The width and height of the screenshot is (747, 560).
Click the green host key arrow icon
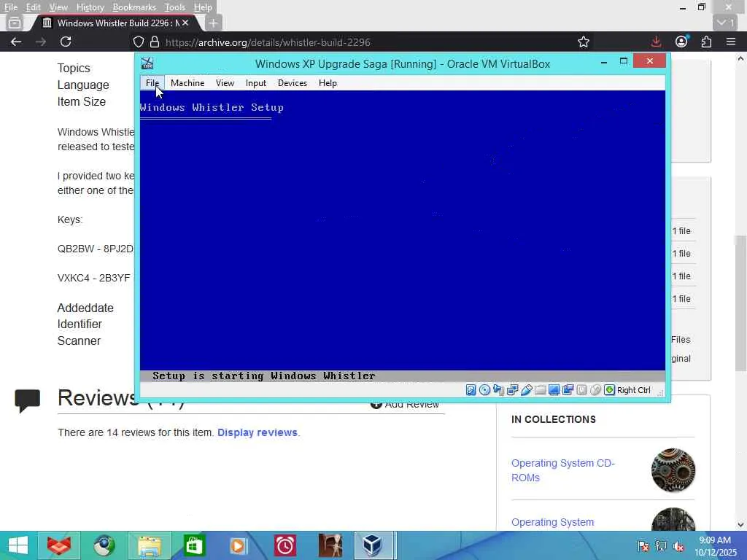[609, 390]
